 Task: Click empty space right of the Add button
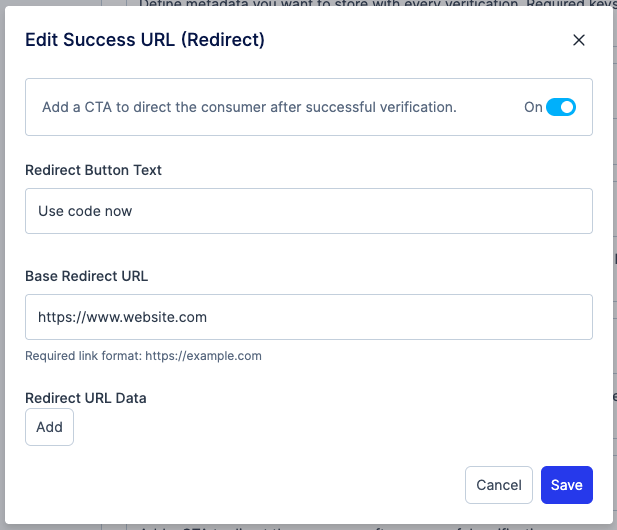point(300,427)
